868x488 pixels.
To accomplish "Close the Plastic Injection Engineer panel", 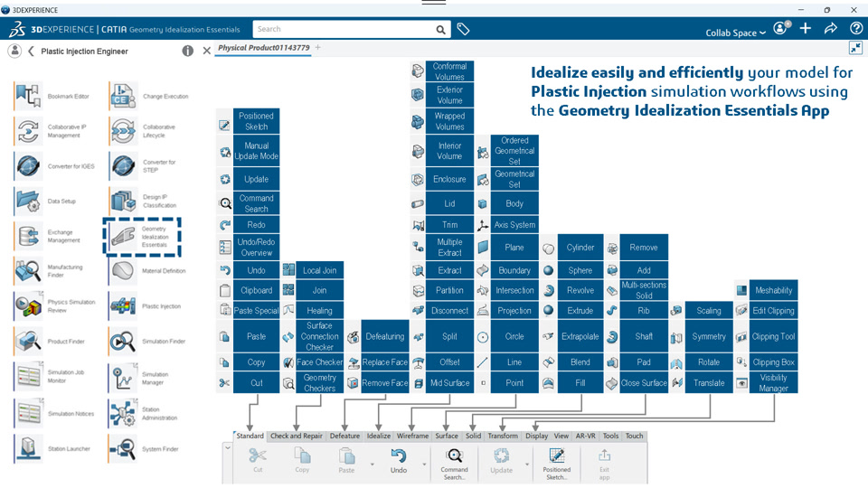I will 206,51.
